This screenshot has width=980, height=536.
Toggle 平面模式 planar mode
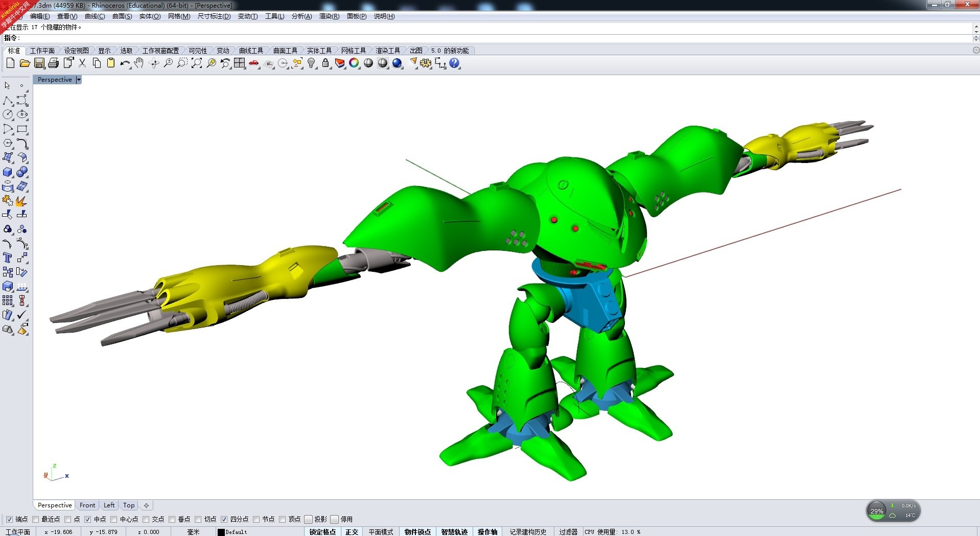(381, 532)
